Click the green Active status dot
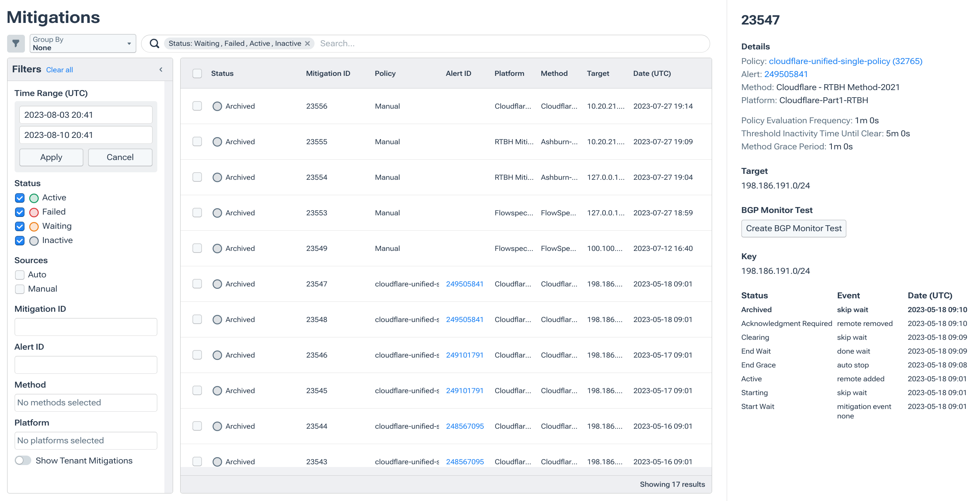 (x=34, y=198)
